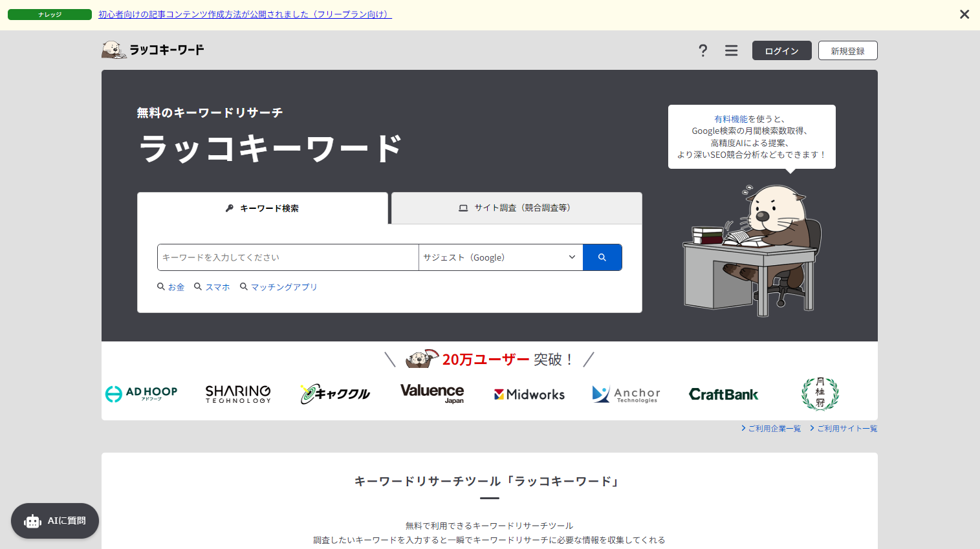Screen dimensions: 980x549
Task: Click the robot icon in AIに質問
Action: [x=32, y=521]
